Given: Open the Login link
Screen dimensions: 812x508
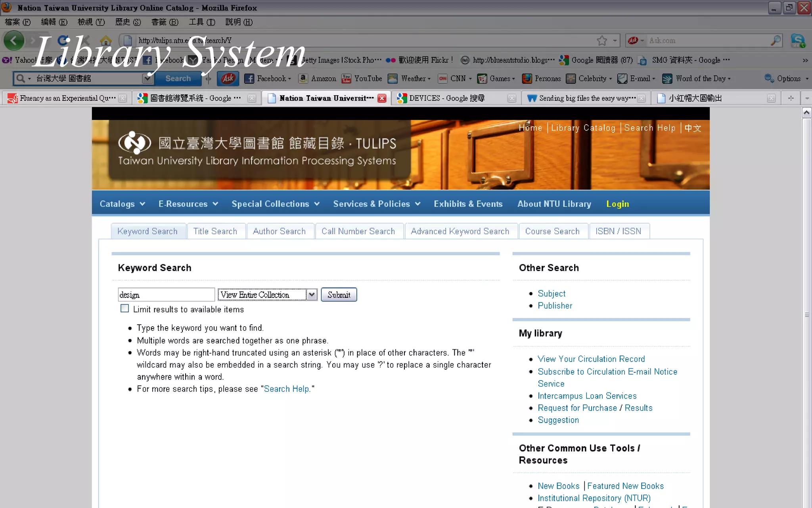Looking at the screenshot, I should pos(618,204).
